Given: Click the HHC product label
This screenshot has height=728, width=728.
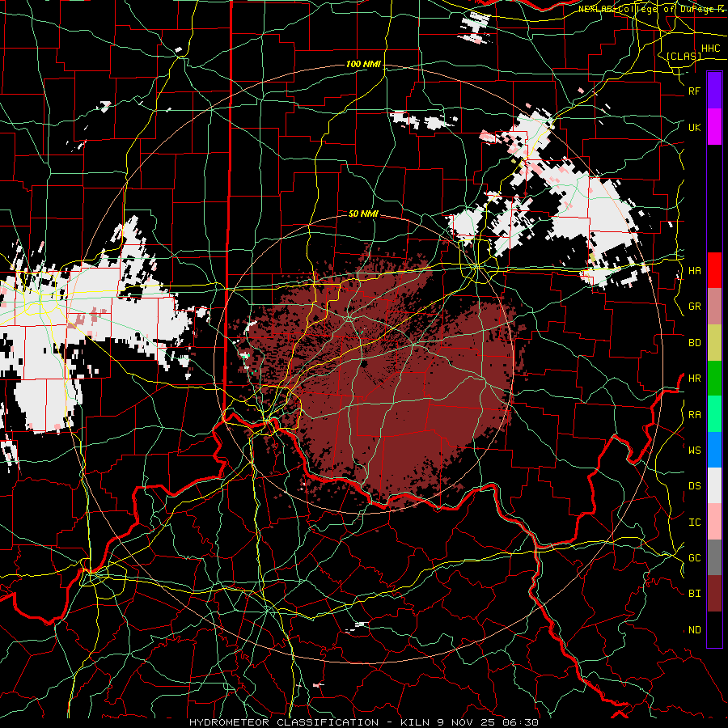Looking at the screenshot, I should point(710,49).
